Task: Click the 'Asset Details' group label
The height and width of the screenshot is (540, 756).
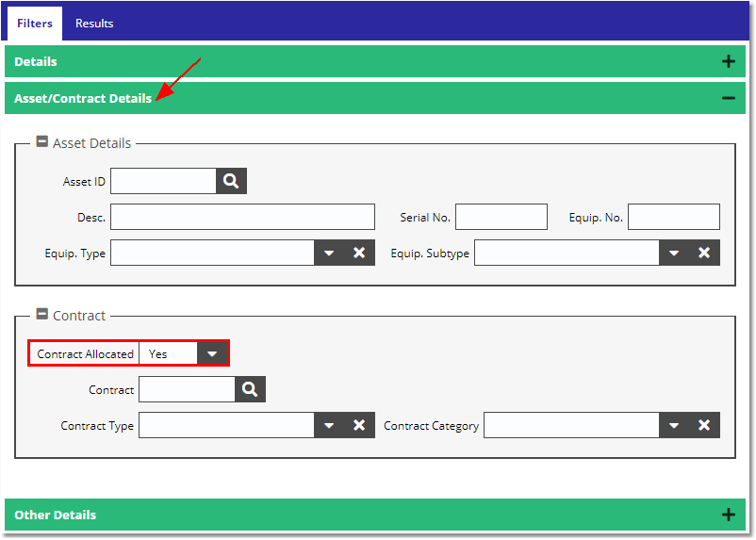Action: click(x=92, y=143)
